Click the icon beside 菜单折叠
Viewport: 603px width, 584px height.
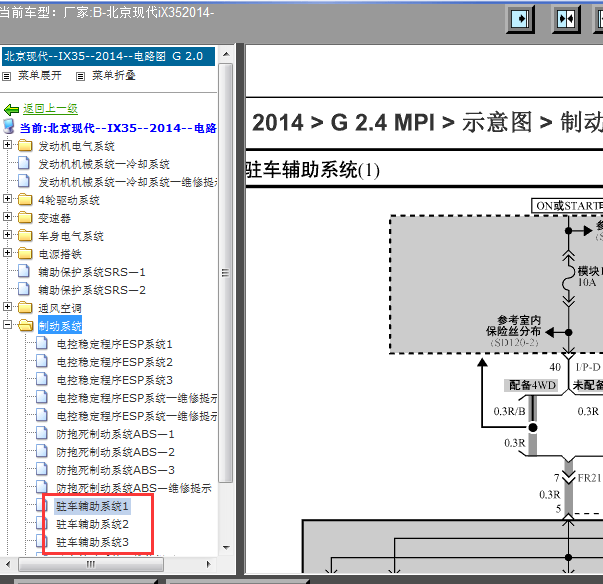(x=80, y=77)
